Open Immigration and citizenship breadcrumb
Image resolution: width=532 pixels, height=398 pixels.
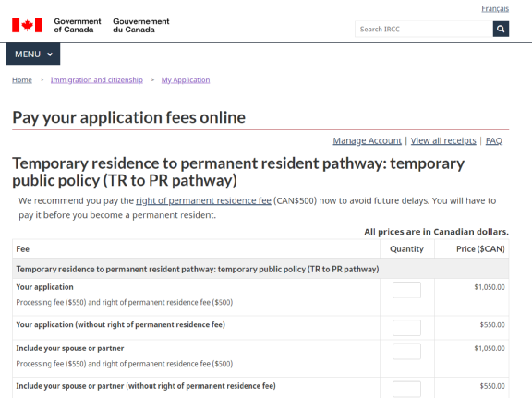(97, 80)
